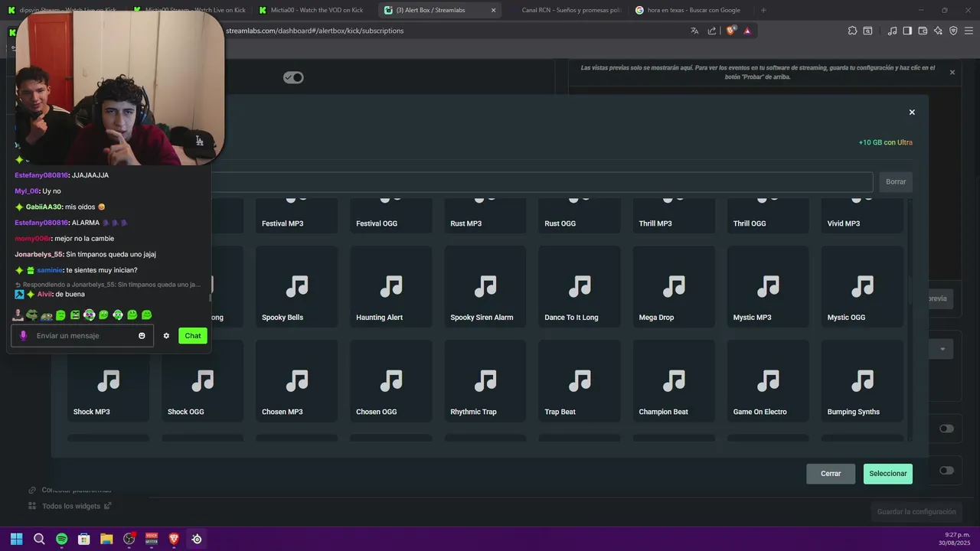Select the Mystic OGG music icon
This screenshot has height=551, width=980.
pos(862,287)
